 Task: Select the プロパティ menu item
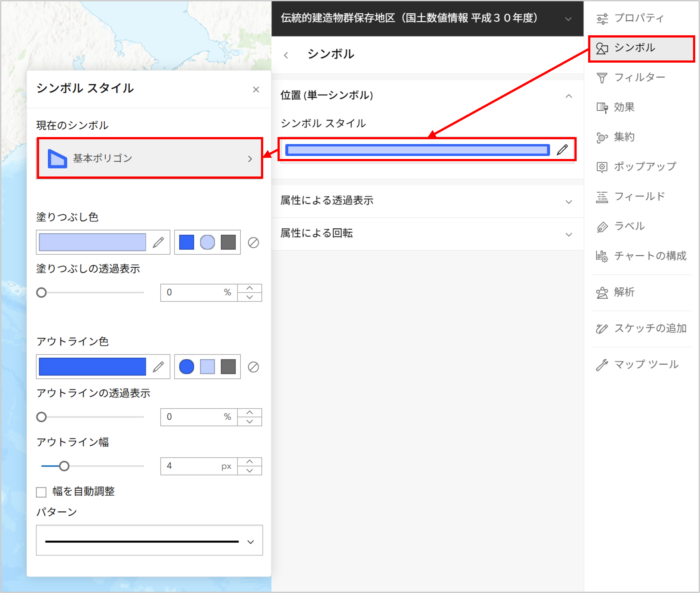(639, 18)
